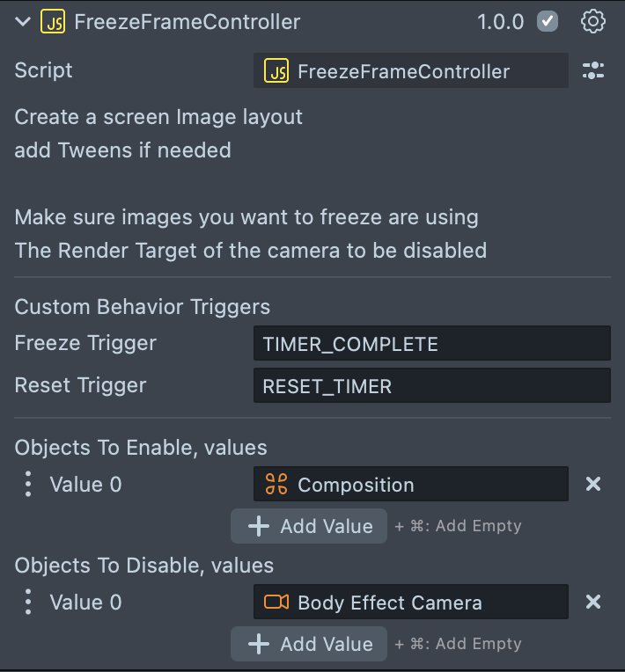Viewport: 625px width, 672px height.
Task: Click the Script field's input settings icon
Action: [593, 71]
